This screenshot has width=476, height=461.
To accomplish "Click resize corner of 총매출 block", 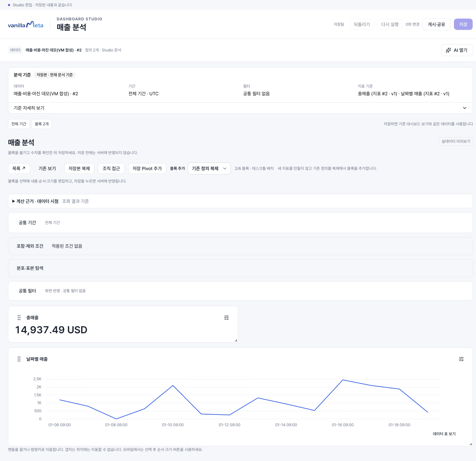I will tap(236, 340).
